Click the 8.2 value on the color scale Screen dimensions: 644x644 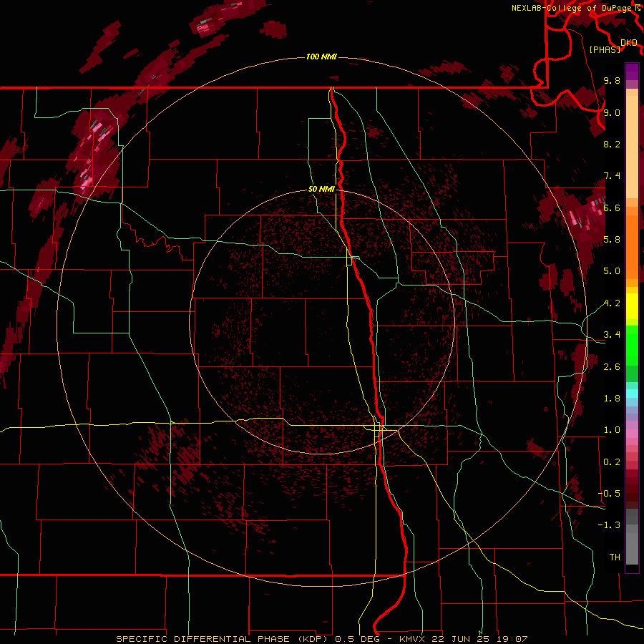pos(612,144)
